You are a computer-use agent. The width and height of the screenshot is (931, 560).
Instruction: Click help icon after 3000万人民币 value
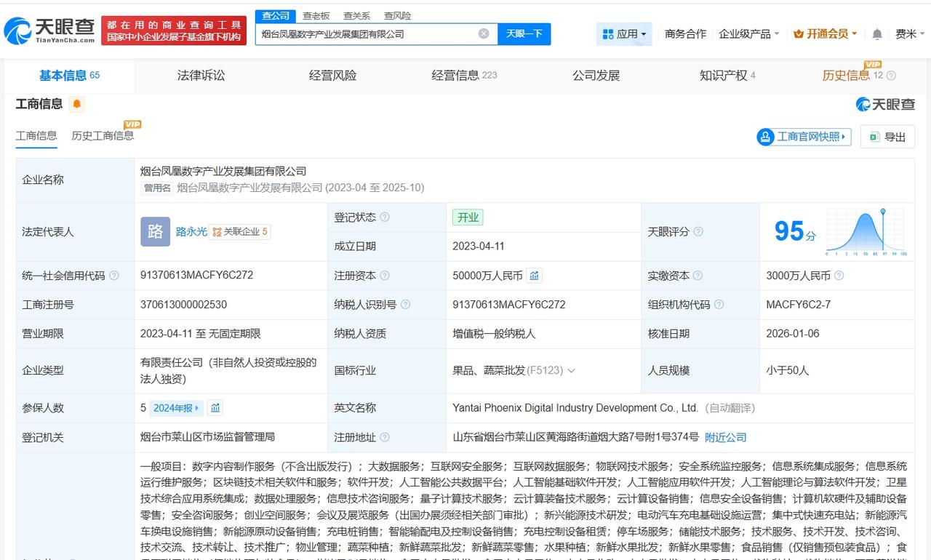pos(839,276)
